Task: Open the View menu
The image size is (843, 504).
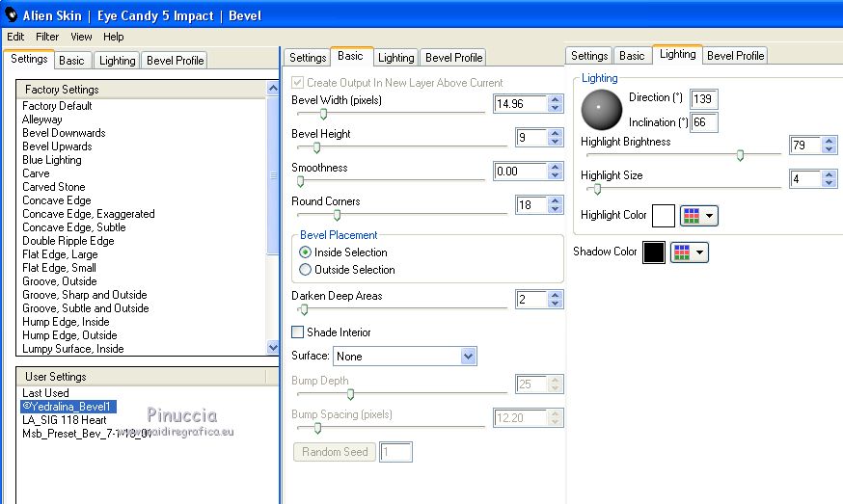Action: (81, 37)
